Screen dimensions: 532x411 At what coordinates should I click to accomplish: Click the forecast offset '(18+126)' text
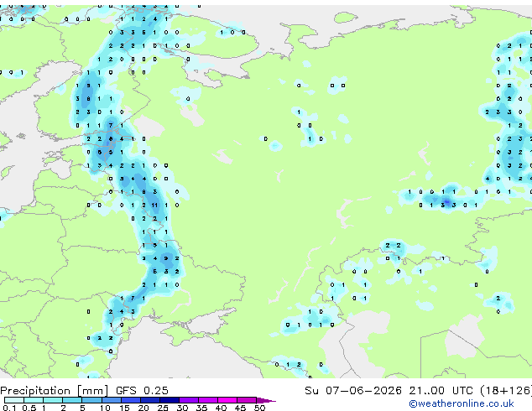[x=506, y=391]
